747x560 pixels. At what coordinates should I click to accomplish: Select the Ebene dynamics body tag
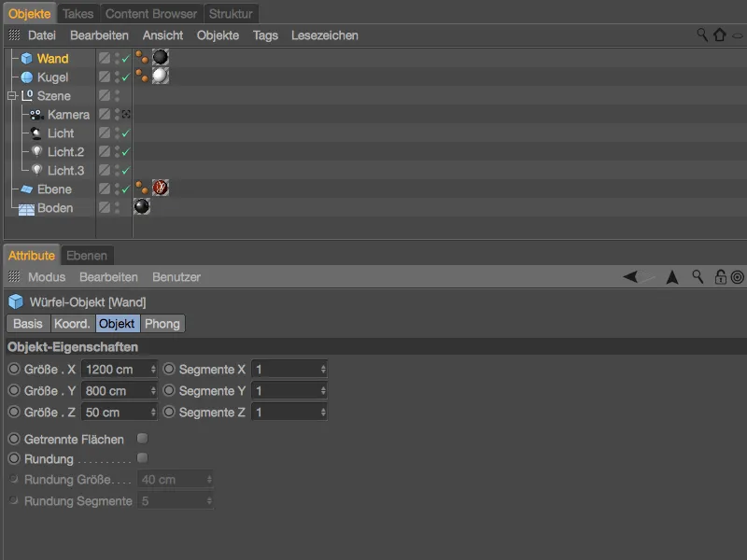point(142,188)
